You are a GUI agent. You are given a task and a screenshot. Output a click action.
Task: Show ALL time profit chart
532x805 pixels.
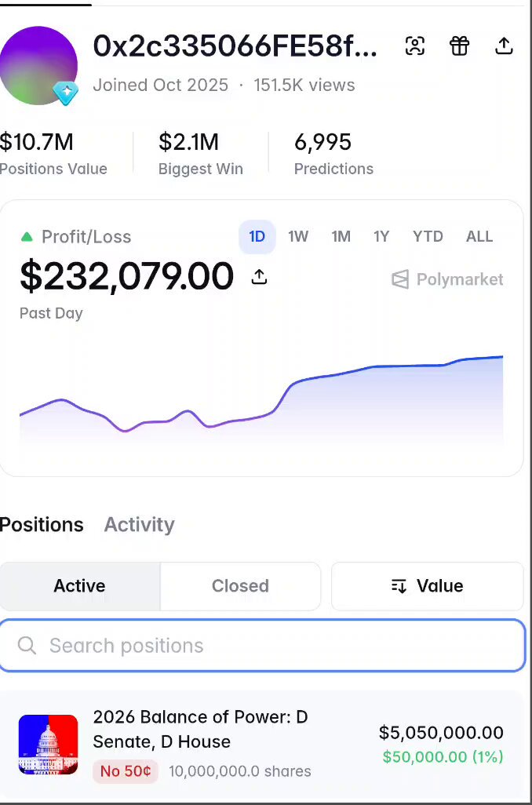pos(479,237)
